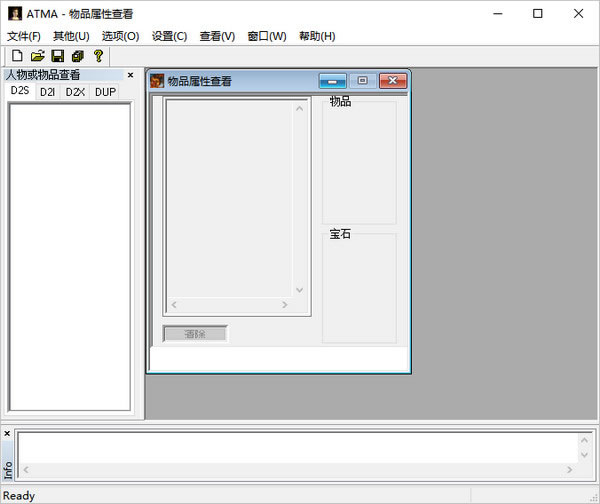Switch to the D2S tab
This screenshot has width=600, height=504.
click(x=20, y=91)
